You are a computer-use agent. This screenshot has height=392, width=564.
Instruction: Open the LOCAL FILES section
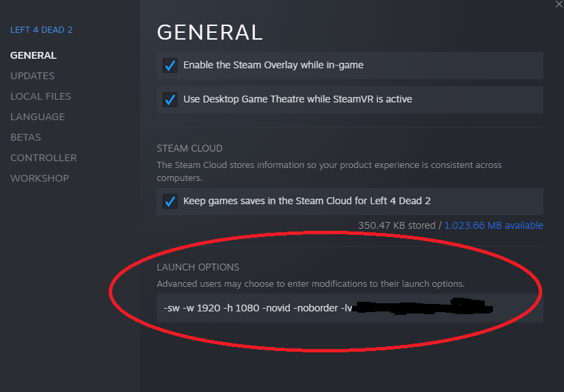[40, 96]
